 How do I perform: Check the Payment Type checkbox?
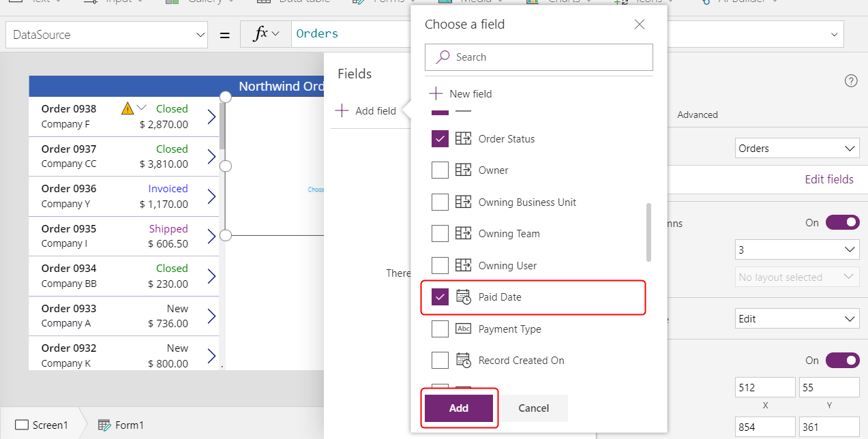click(x=440, y=329)
